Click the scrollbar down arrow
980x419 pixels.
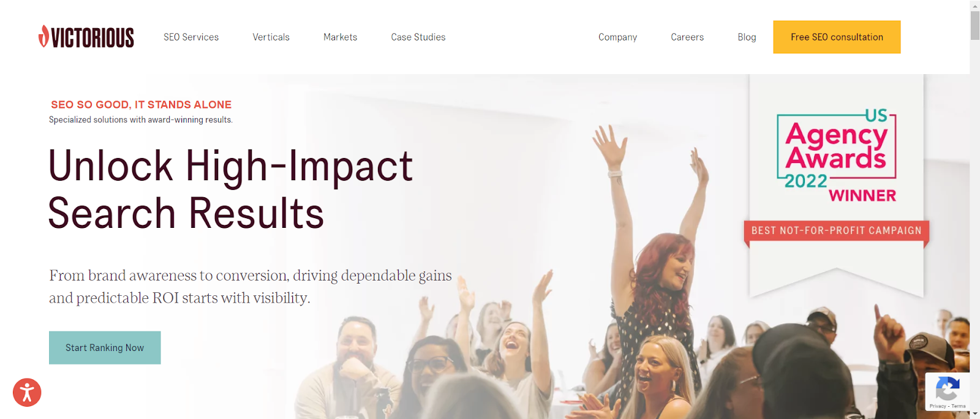coord(974,414)
